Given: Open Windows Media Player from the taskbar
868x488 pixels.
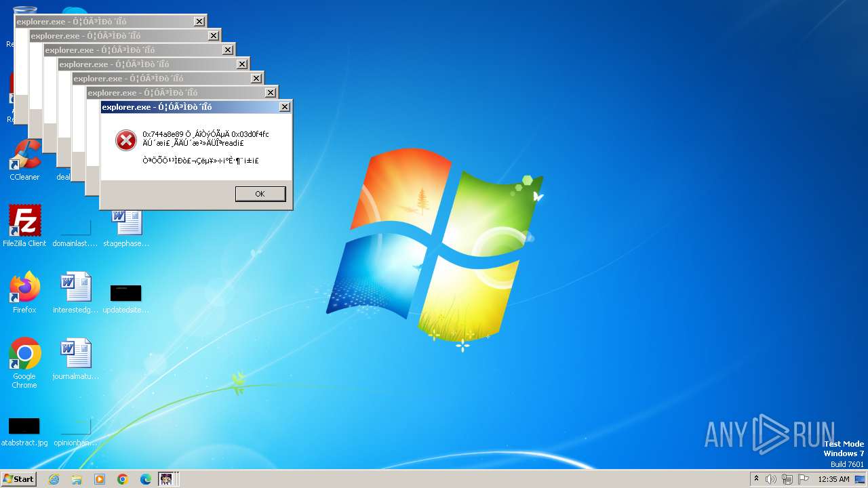Looking at the screenshot, I should point(100,479).
